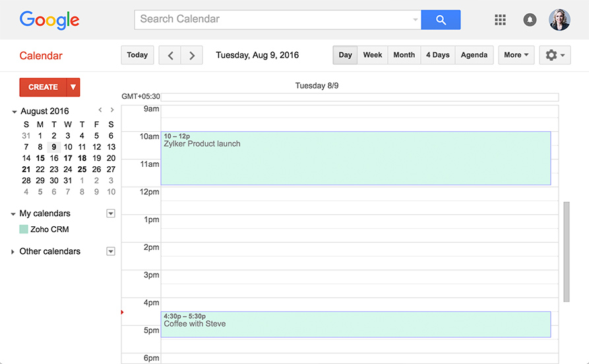Click the user profile avatar

click(559, 20)
